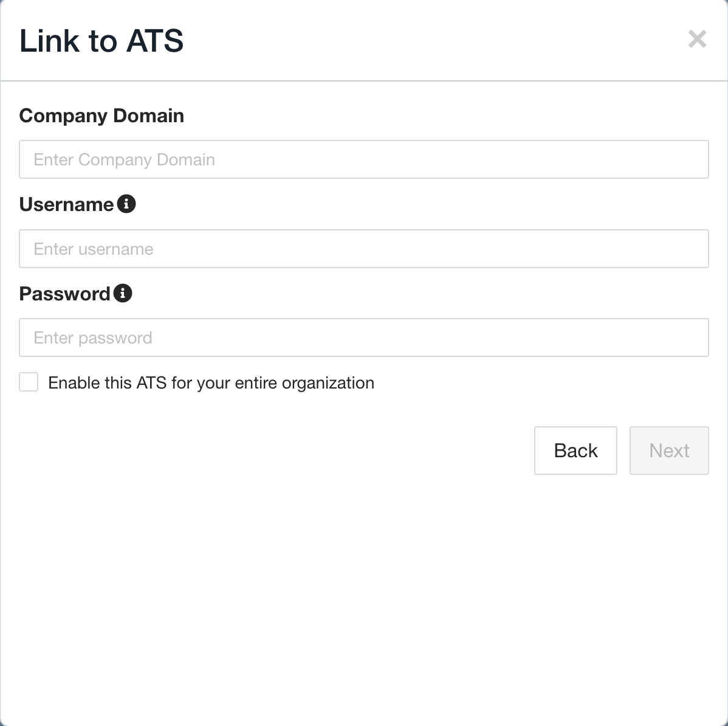Open Password requirements via the circular info icon
The height and width of the screenshot is (726, 728).
point(123,294)
